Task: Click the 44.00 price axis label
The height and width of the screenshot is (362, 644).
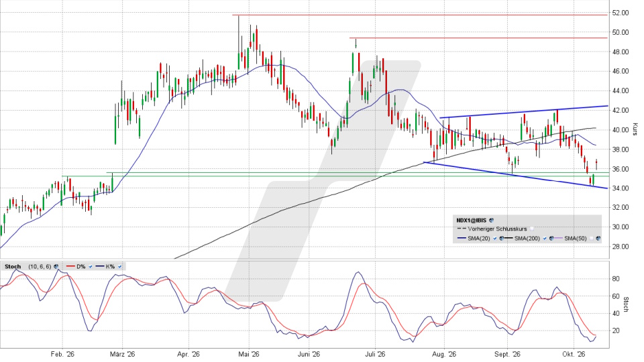Action: 620,91
